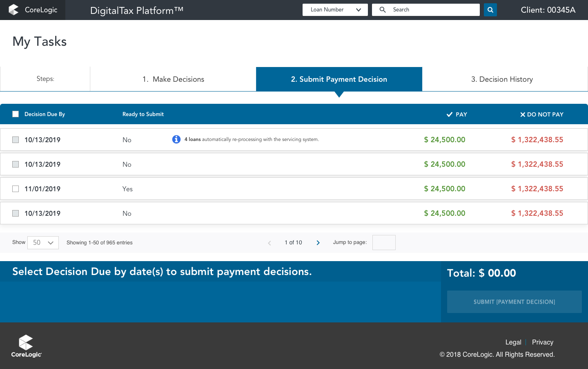Click the PAY checkmark column header
The image size is (588, 369).
(x=457, y=114)
